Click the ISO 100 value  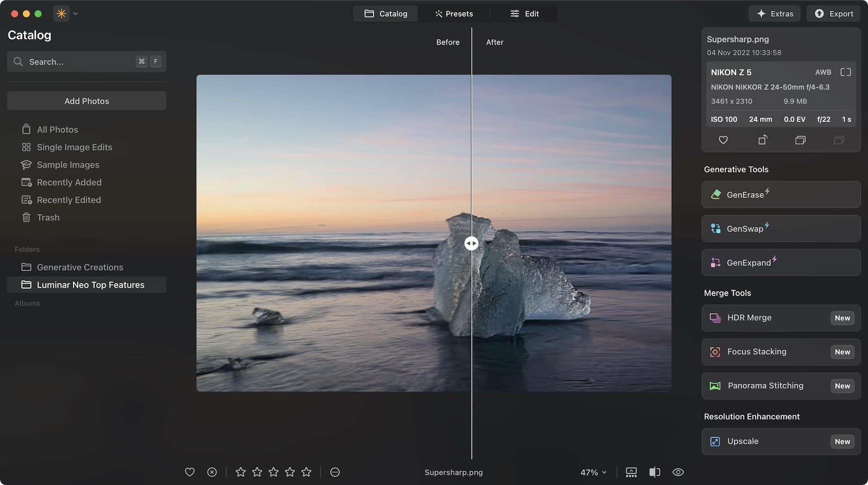pos(724,119)
